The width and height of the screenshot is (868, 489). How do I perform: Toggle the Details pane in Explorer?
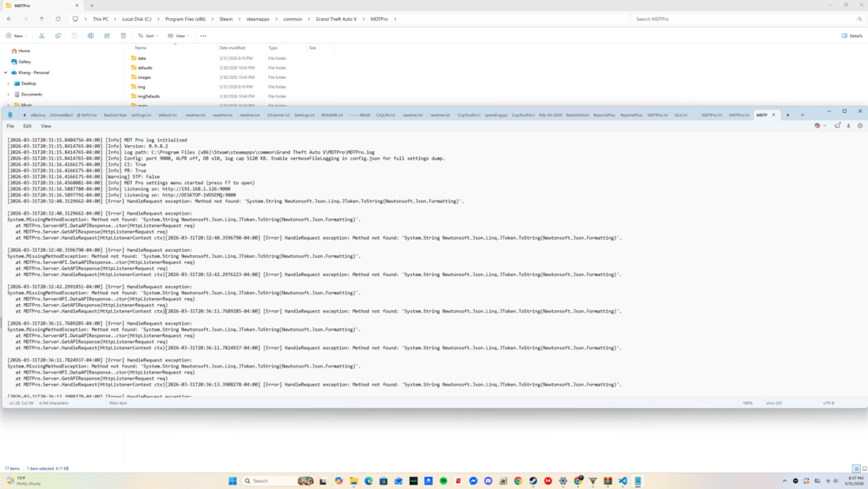pos(852,36)
